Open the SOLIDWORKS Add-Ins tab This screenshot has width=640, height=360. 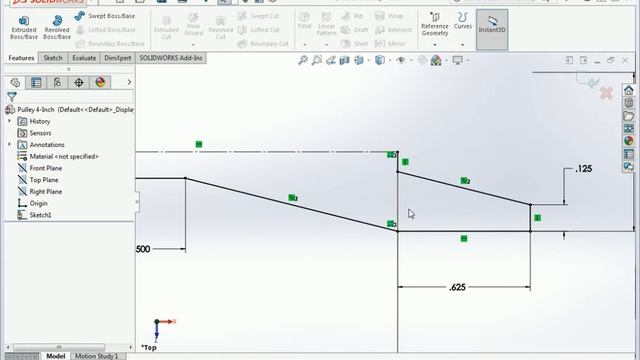(x=171, y=58)
